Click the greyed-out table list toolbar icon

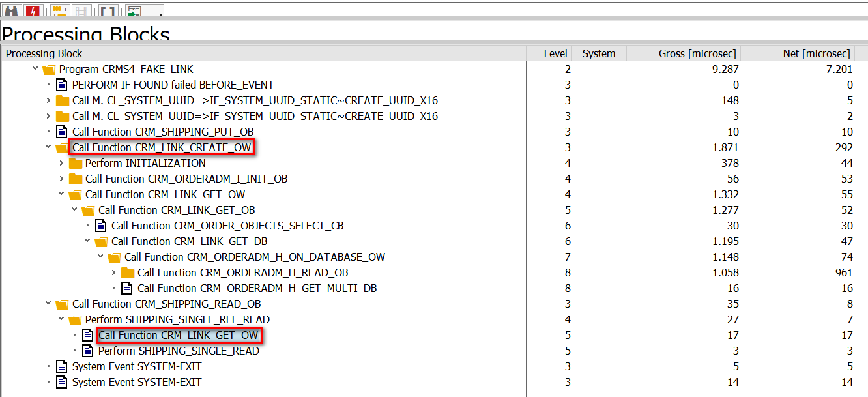click(x=80, y=10)
